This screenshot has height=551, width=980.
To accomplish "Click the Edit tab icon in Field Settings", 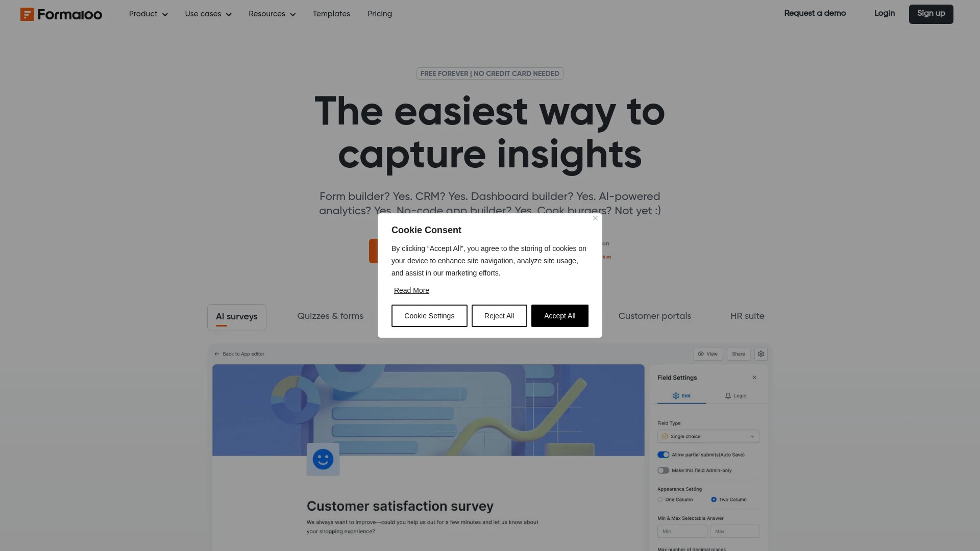I will click(x=676, y=395).
